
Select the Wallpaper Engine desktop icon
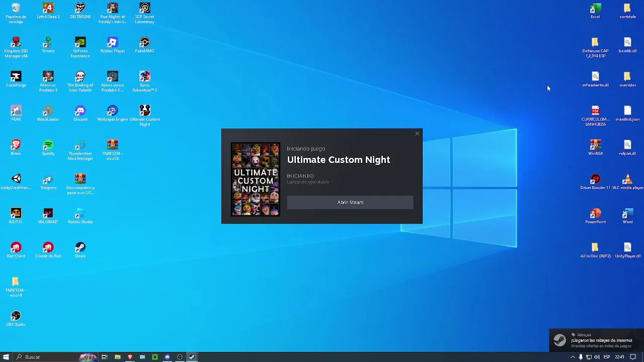coord(113,114)
